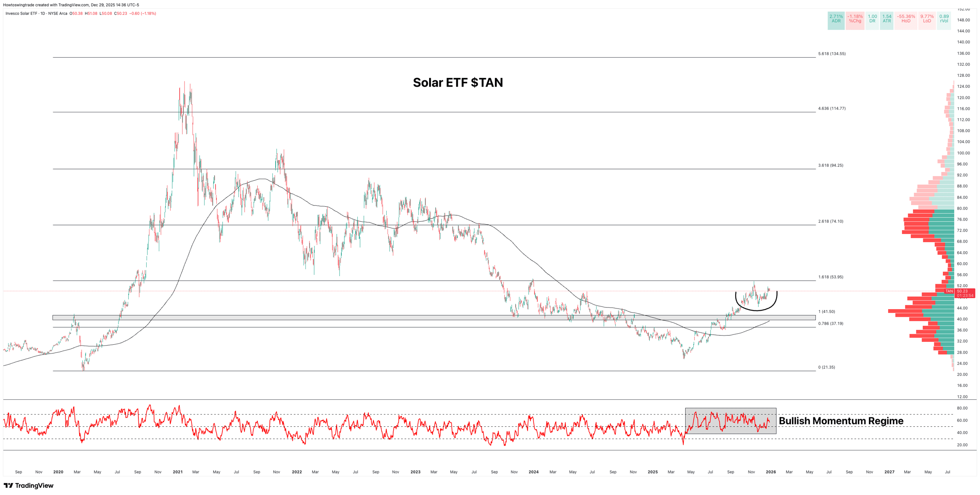Click the ATR 1.54 stat box

pyautogui.click(x=886, y=19)
